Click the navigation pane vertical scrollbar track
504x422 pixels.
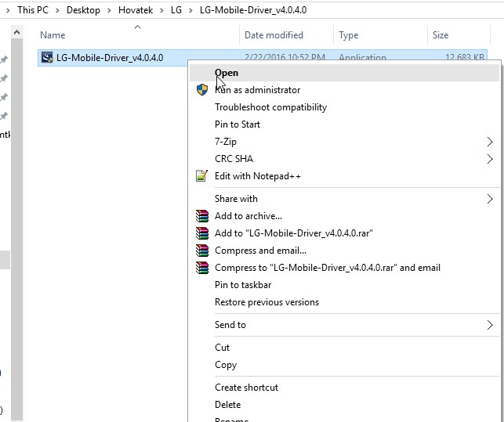pyautogui.click(x=16, y=229)
